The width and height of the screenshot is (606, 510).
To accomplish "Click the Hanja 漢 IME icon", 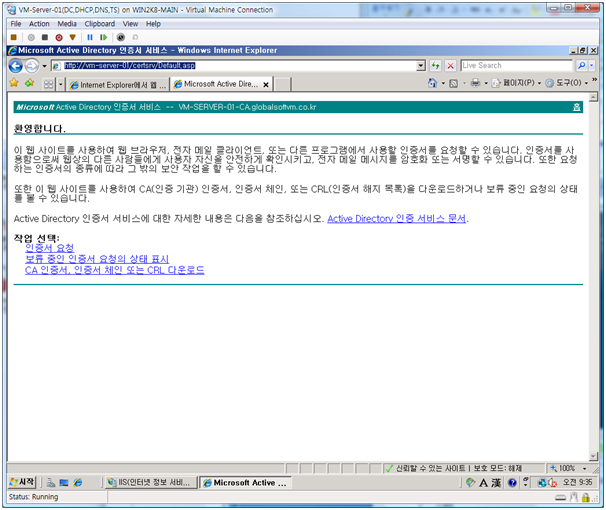I will click(497, 483).
